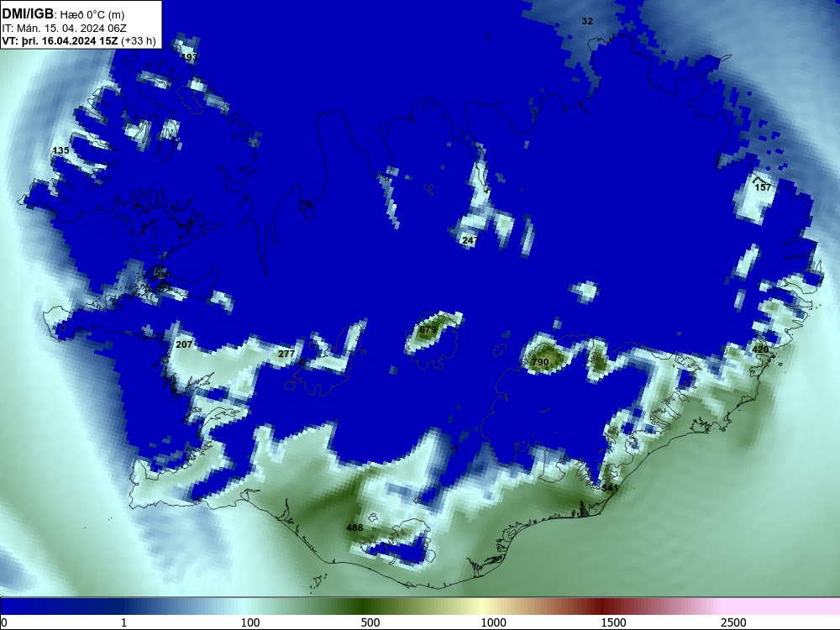
Task: Click the 1000 mark on the color scale
Action: coord(493,622)
